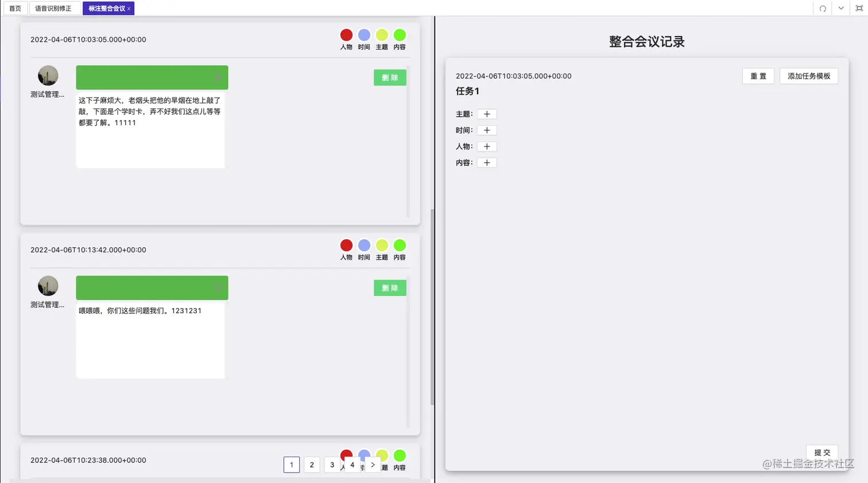Go to next page arrow
The image size is (868, 483).
tap(373, 465)
